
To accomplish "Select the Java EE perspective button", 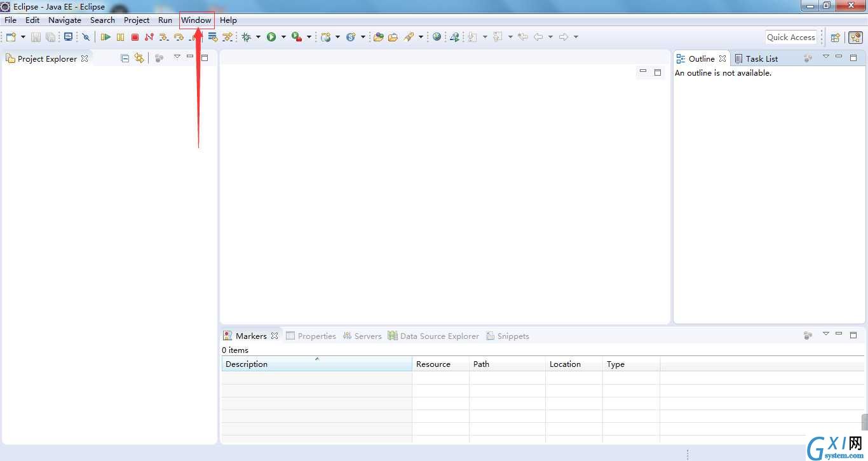I will pyautogui.click(x=856, y=38).
